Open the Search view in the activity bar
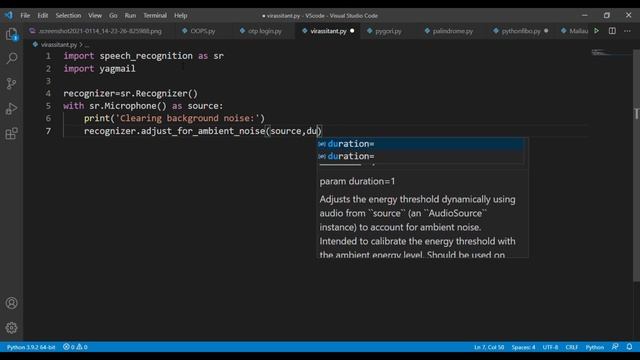Viewport: 640px width, 360px height. pyautogui.click(x=11, y=58)
